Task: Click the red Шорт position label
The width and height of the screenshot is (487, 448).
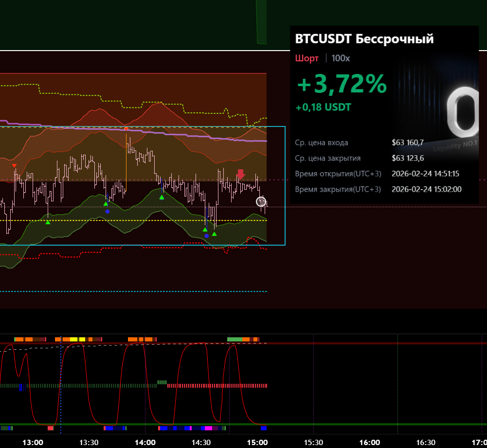Action: pos(307,58)
